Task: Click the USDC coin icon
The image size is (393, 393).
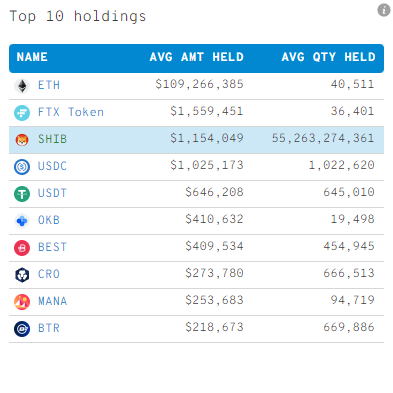Action: [22, 167]
